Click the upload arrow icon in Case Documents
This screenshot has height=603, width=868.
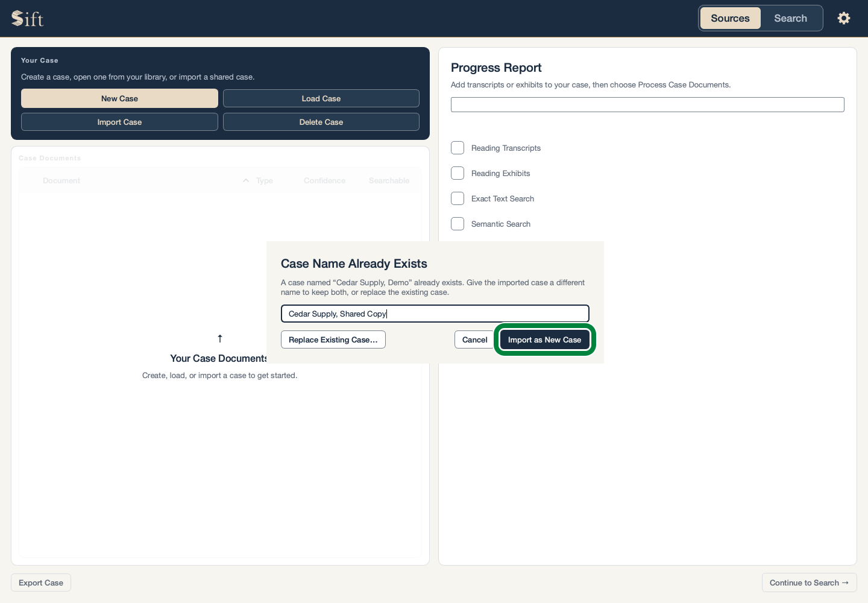pyautogui.click(x=220, y=338)
